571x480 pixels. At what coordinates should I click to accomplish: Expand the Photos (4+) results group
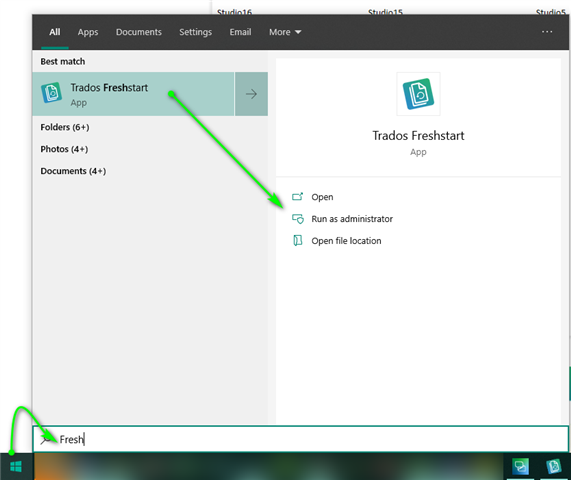pos(64,149)
